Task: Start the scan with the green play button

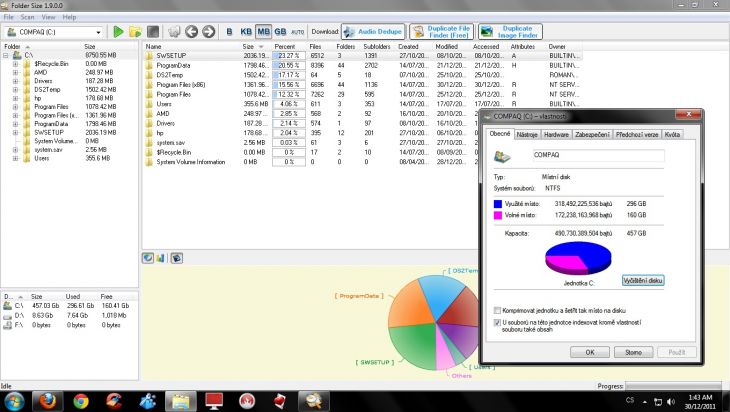Action: (118, 32)
